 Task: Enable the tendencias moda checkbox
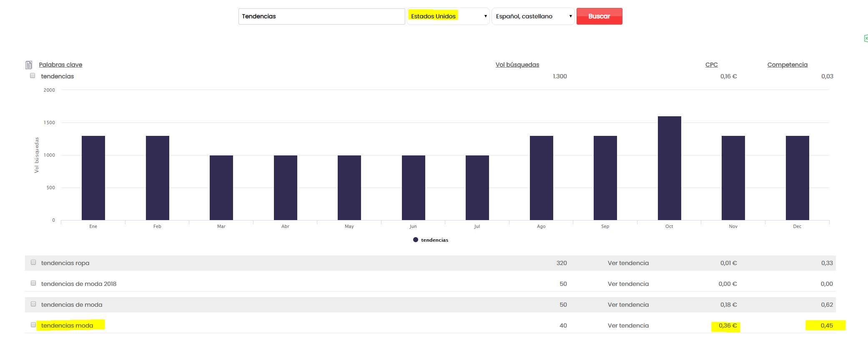[33, 325]
